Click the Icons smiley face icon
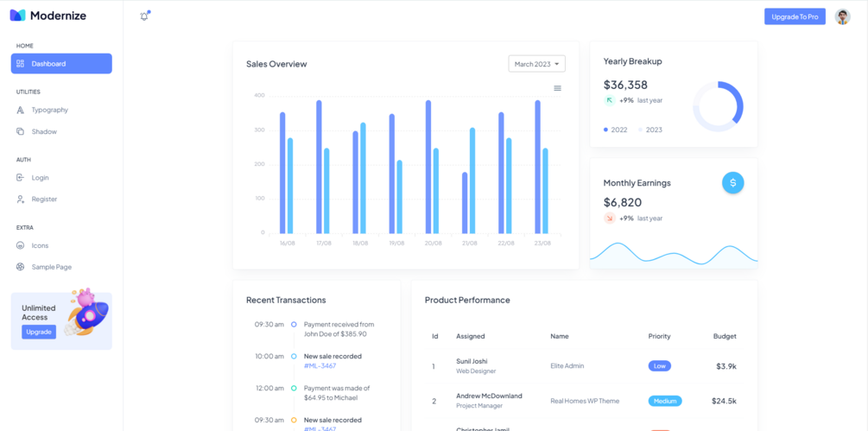This screenshot has width=868, height=431. (x=21, y=245)
